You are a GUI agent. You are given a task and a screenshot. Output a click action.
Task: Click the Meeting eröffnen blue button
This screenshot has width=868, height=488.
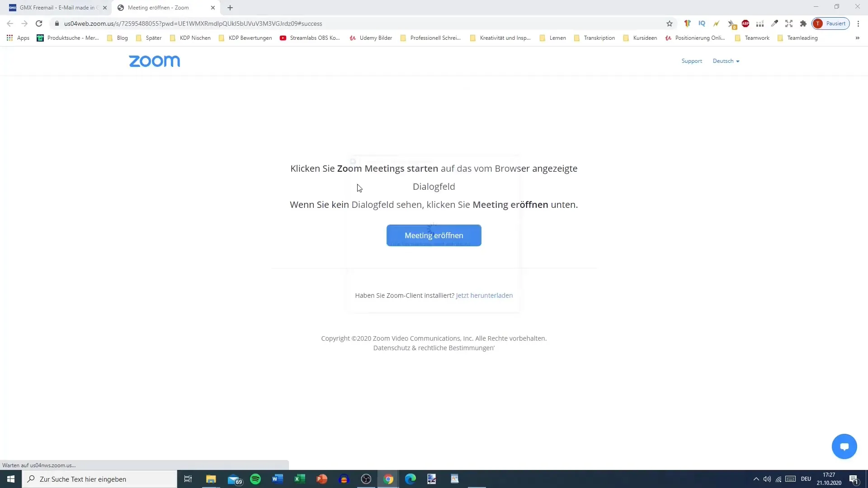[x=434, y=235]
